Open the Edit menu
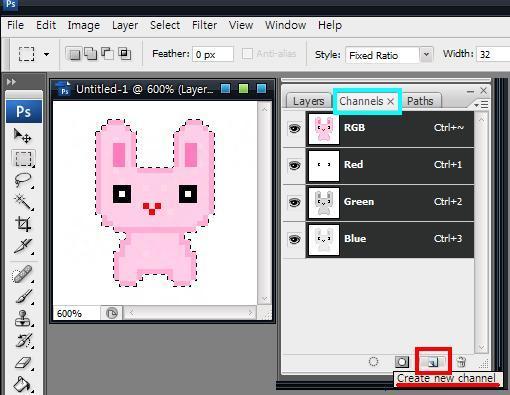Screen dimensions: 510x395 [46, 25]
